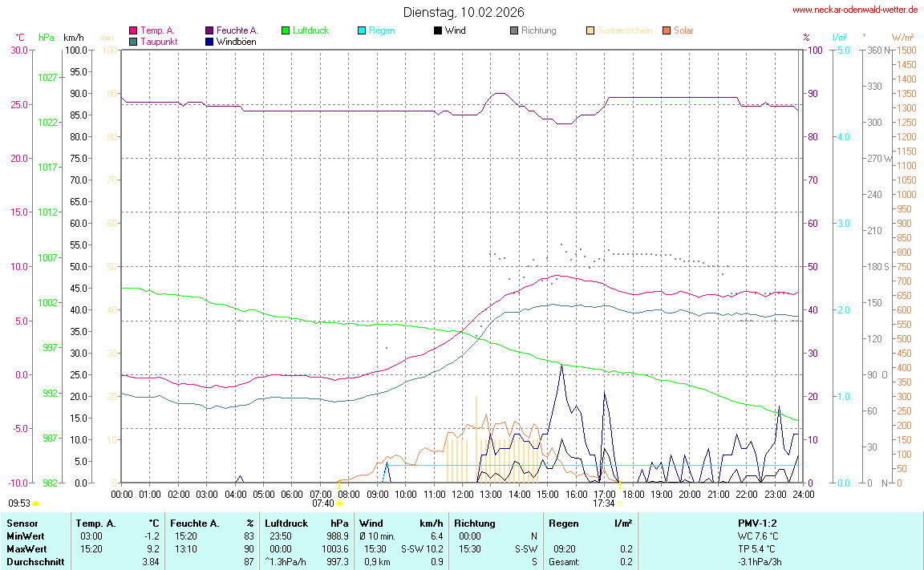
Task: Click the sunrise marker at 07:40
Action: click(x=338, y=503)
